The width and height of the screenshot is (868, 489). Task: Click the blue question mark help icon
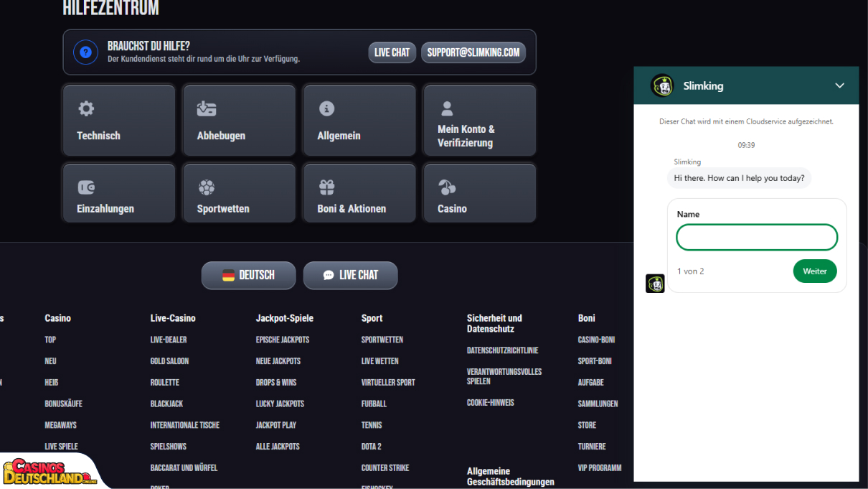86,52
